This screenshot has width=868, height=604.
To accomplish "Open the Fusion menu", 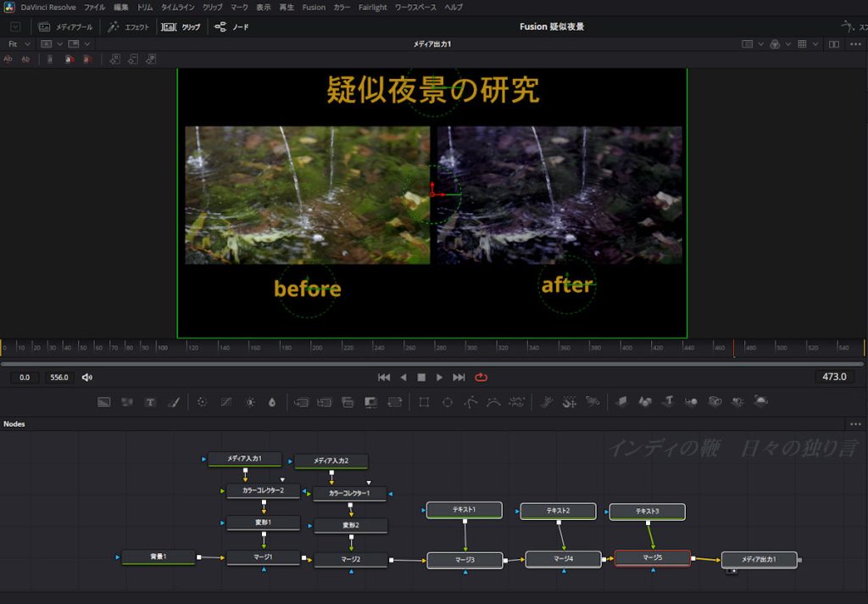I will coord(314,7).
